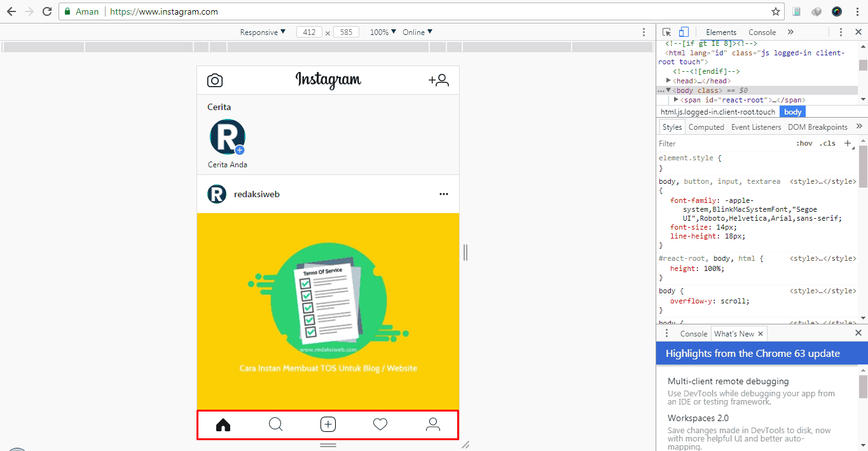Close the What's New tab
Image resolution: width=868 pixels, height=451 pixels.
(x=760, y=333)
